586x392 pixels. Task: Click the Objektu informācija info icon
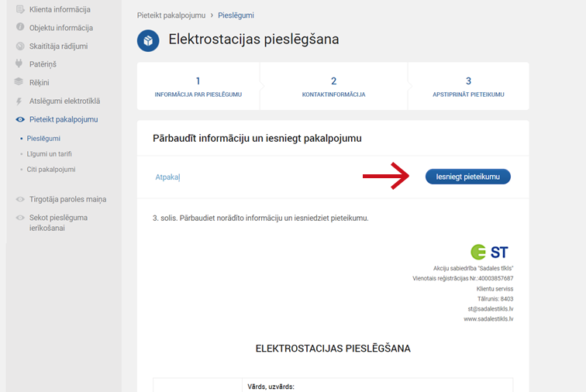click(20, 27)
